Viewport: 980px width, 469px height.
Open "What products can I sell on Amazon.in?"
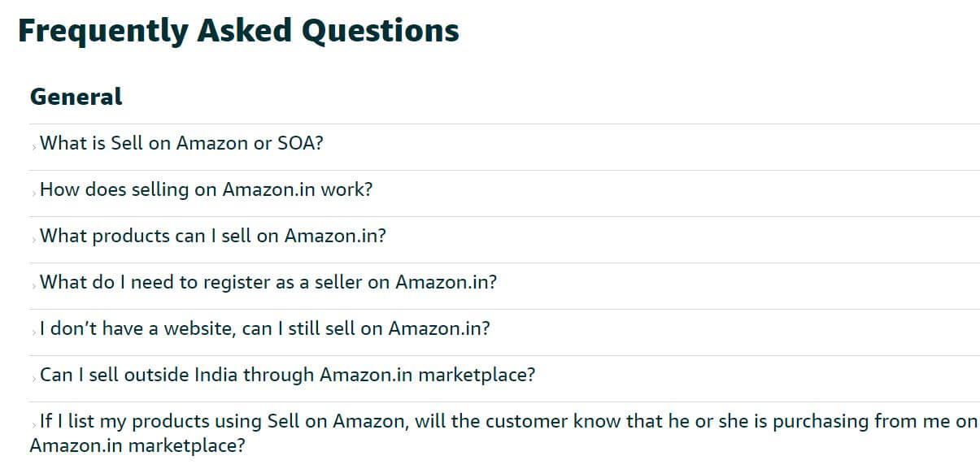pos(209,235)
